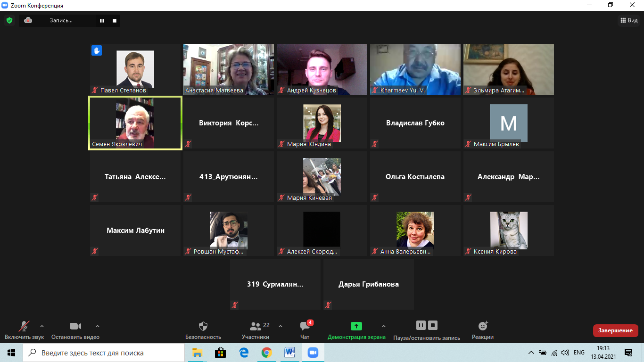Screen dimensions: 644x362
Task: Open the Windows Start menu
Action: 11,353
